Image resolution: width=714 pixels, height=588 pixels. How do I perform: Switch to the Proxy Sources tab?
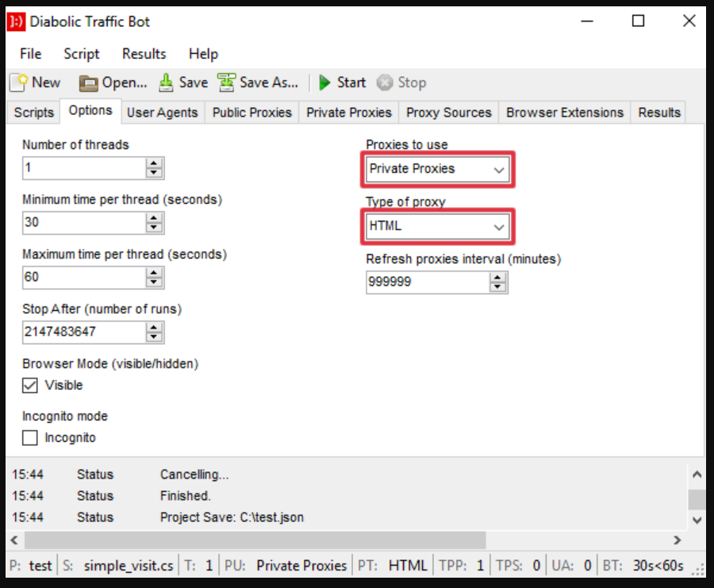tap(448, 113)
